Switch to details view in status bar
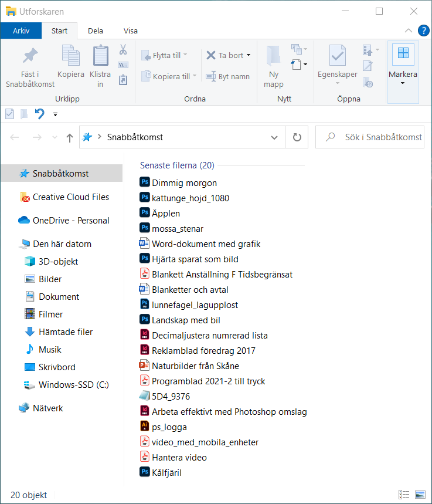Screen dimensions: 432x504 pos(404,495)
